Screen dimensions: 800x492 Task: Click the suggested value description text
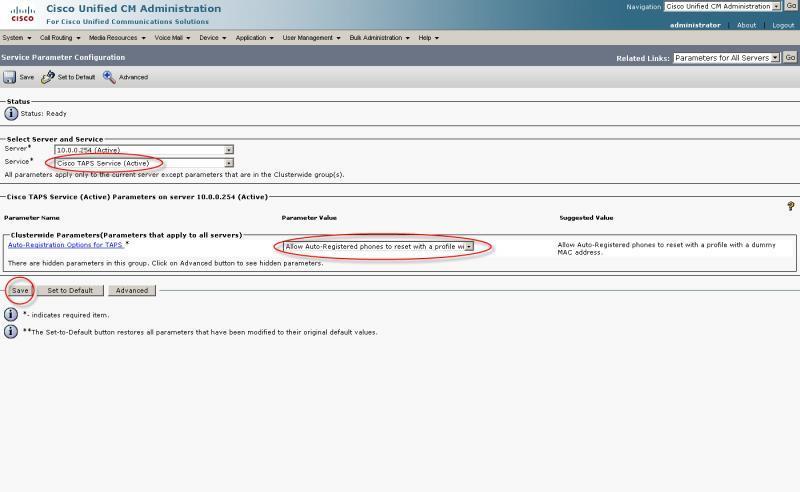666,249
